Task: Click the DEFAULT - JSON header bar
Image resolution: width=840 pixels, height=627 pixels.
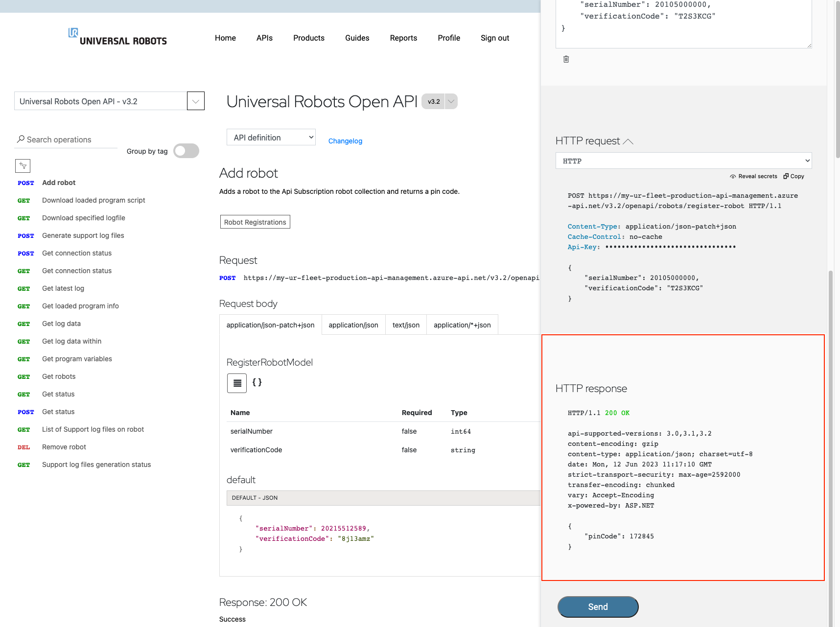Action: coord(383,498)
